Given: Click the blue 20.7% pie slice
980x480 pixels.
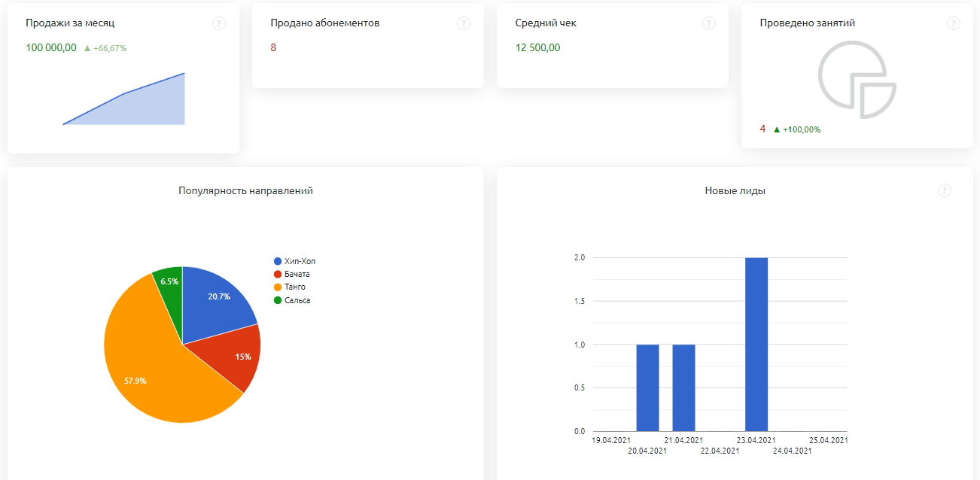Looking at the screenshot, I should pos(215,301).
